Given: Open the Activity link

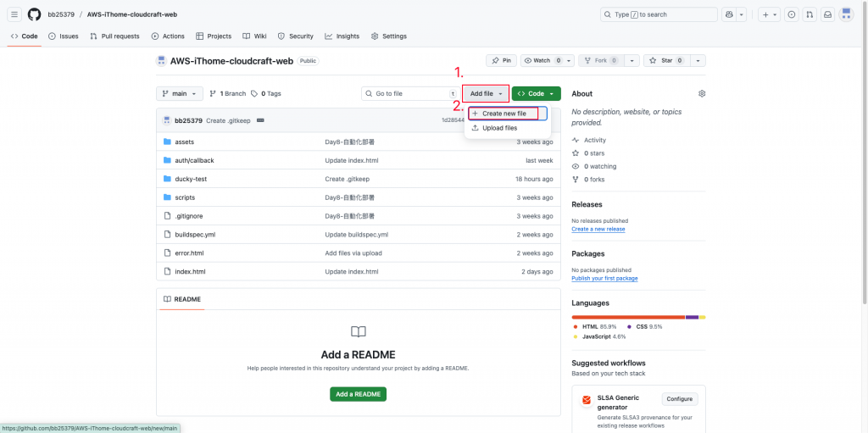Looking at the screenshot, I should pos(589,140).
